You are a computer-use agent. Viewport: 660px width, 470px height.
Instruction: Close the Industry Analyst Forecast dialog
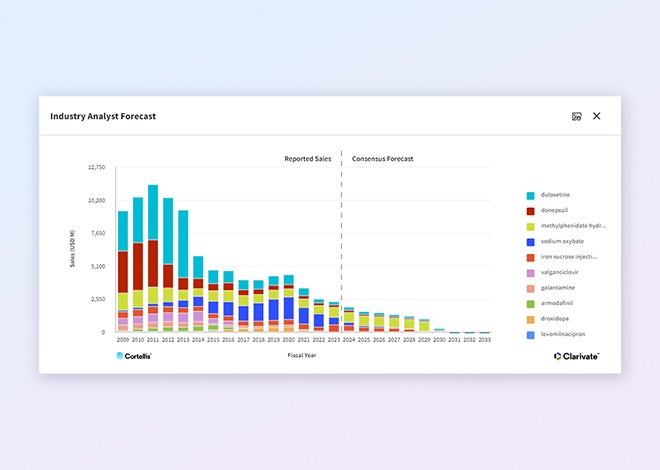coord(597,116)
